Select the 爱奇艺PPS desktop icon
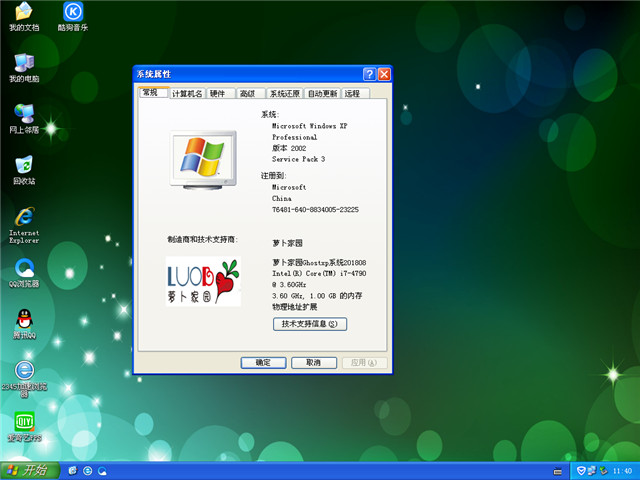Image resolution: width=640 pixels, height=480 pixels. [24, 427]
